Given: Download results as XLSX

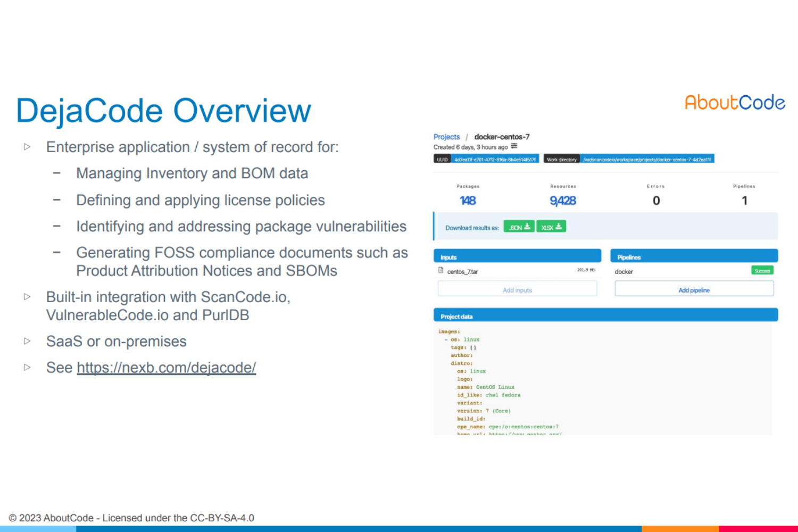Looking at the screenshot, I should click(551, 227).
